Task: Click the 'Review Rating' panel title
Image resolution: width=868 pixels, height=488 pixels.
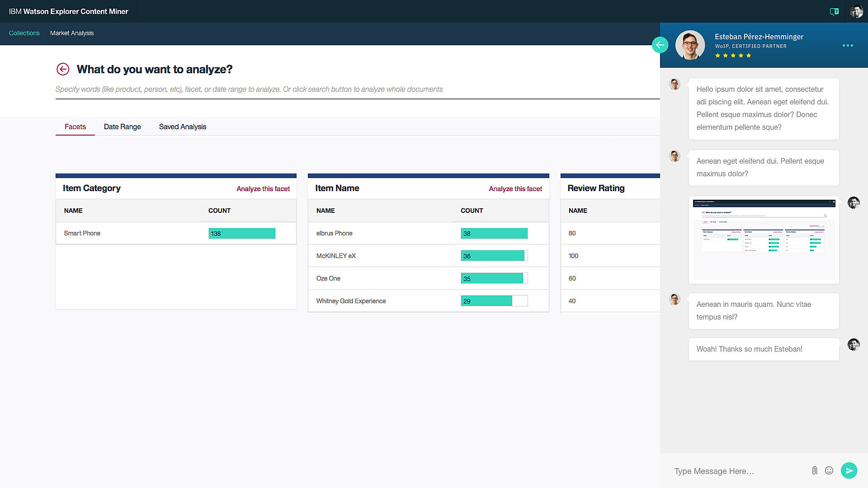Action: pos(596,188)
